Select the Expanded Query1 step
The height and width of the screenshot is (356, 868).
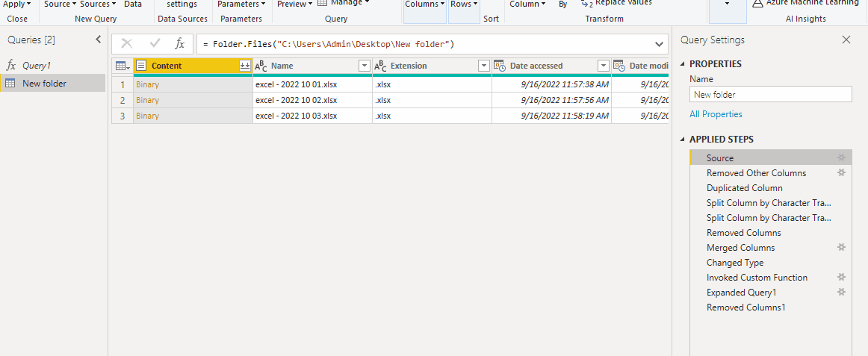pos(771,293)
